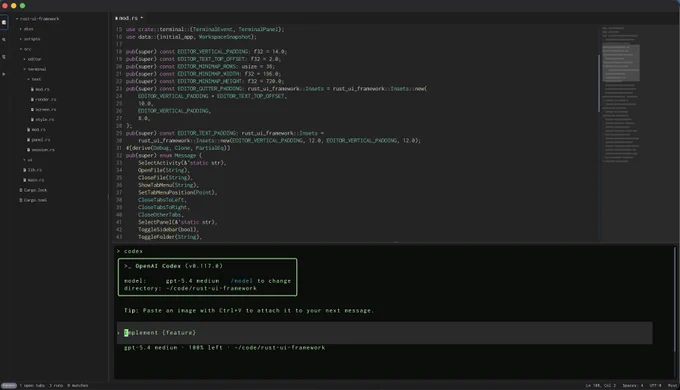This screenshot has width=680, height=390.
Task: Expand the scripts folder
Action: (21, 39)
